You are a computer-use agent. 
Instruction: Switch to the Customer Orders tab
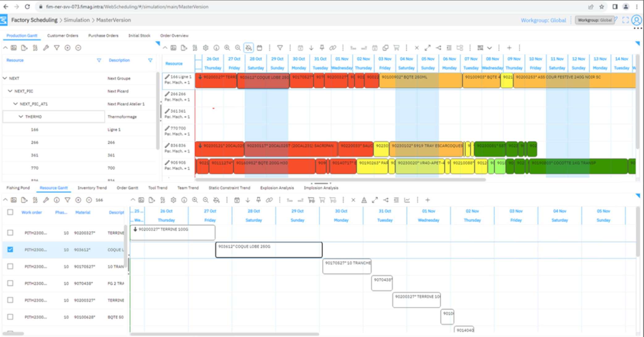click(x=63, y=35)
